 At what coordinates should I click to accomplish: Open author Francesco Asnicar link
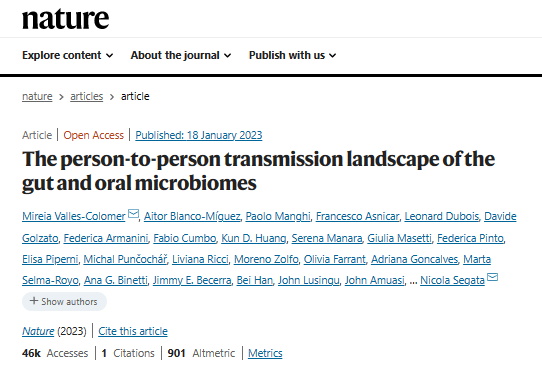point(357,216)
